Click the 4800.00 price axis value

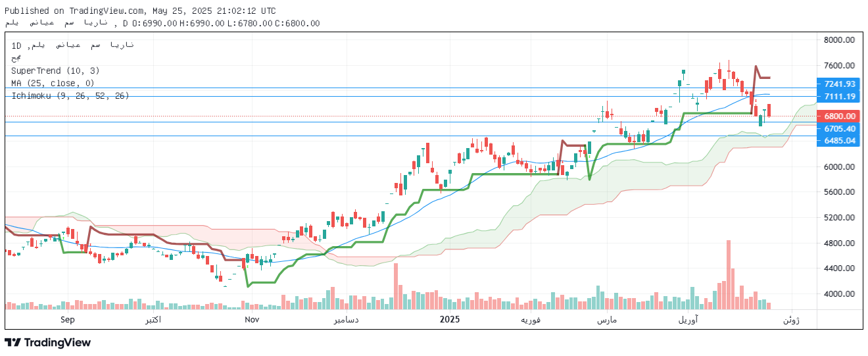click(x=839, y=243)
